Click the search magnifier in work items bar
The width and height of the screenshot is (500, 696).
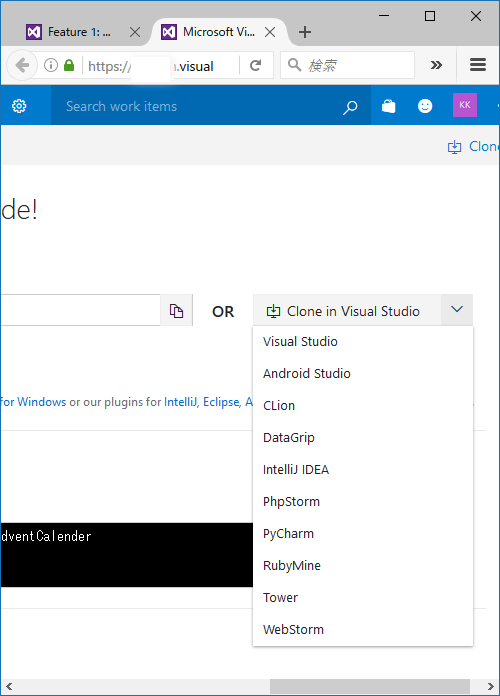click(350, 107)
